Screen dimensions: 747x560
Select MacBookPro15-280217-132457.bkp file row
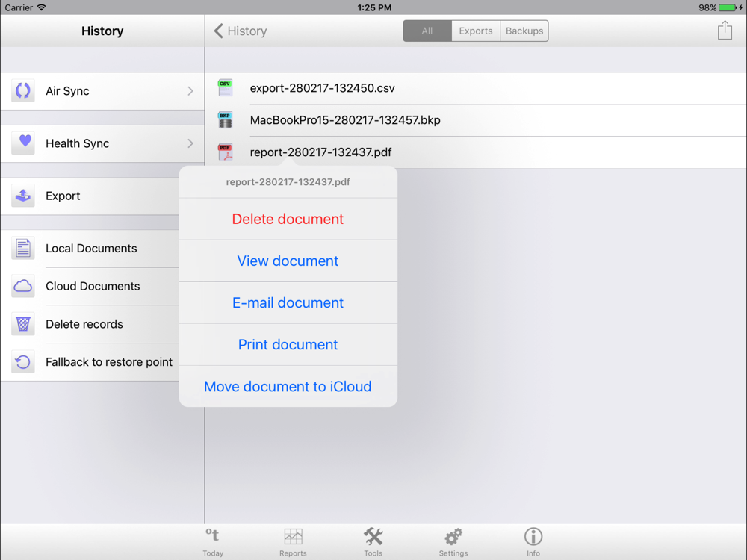coord(476,120)
